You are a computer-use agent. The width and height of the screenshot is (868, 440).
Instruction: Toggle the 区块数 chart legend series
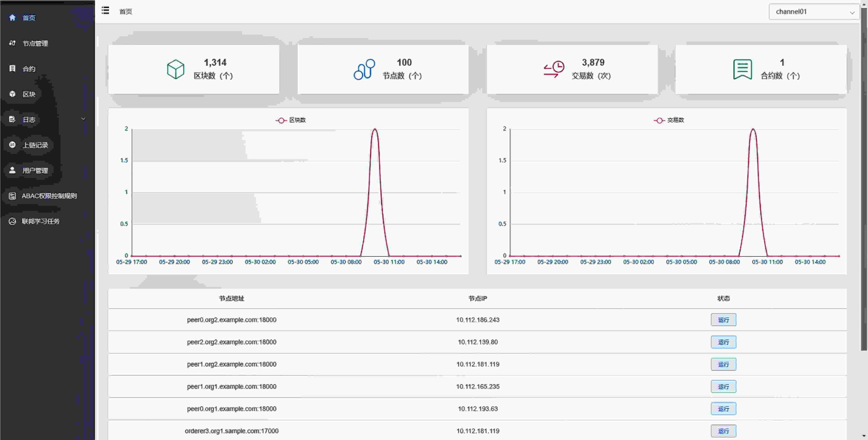290,120
